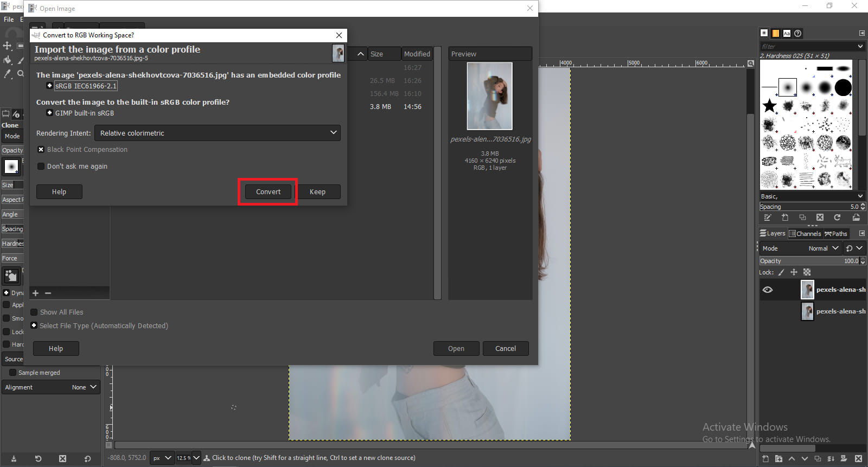Screen dimensions: 868x467
Task: Tick the Show All Files checkbox
Action: [x=34, y=312]
